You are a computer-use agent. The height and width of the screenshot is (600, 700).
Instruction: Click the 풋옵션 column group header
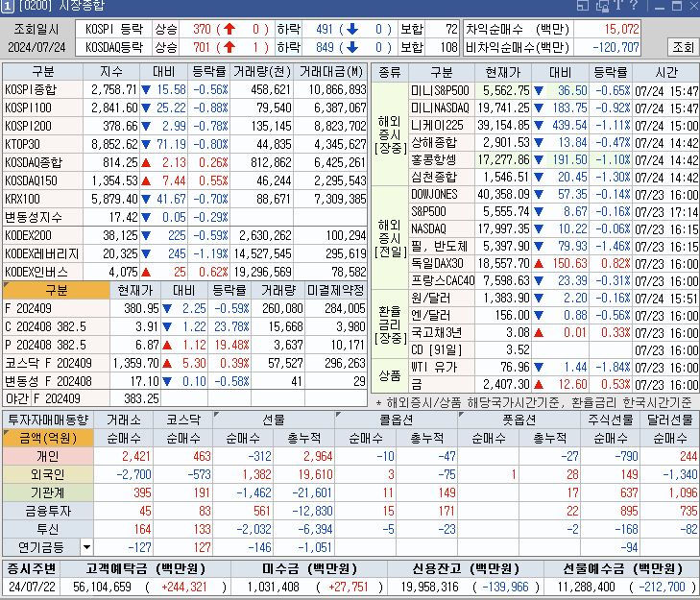tap(519, 420)
